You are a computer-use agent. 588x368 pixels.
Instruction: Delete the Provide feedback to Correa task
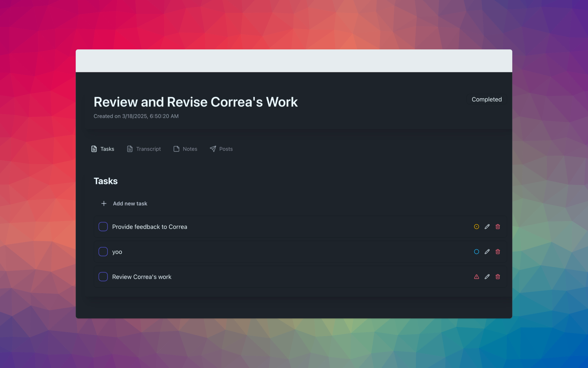point(498,227)
